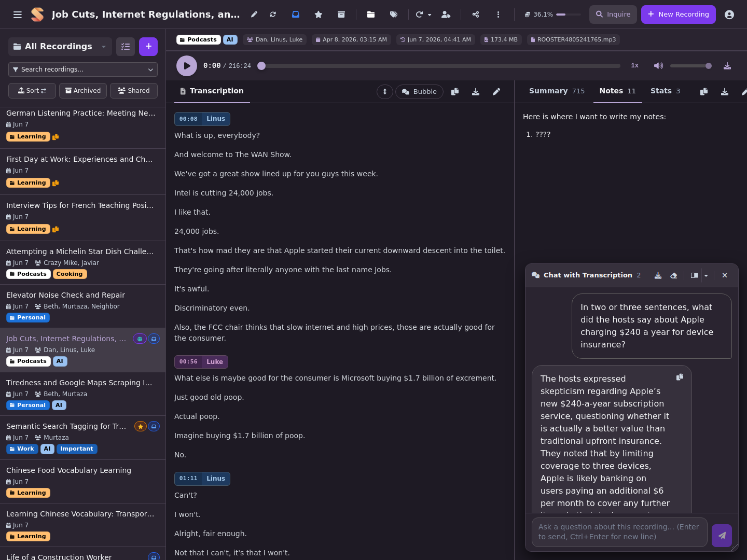This screenshot has width=747, height=560.
Task: Edit the transcription with pencil icon
Action: [x=496, y=92]
